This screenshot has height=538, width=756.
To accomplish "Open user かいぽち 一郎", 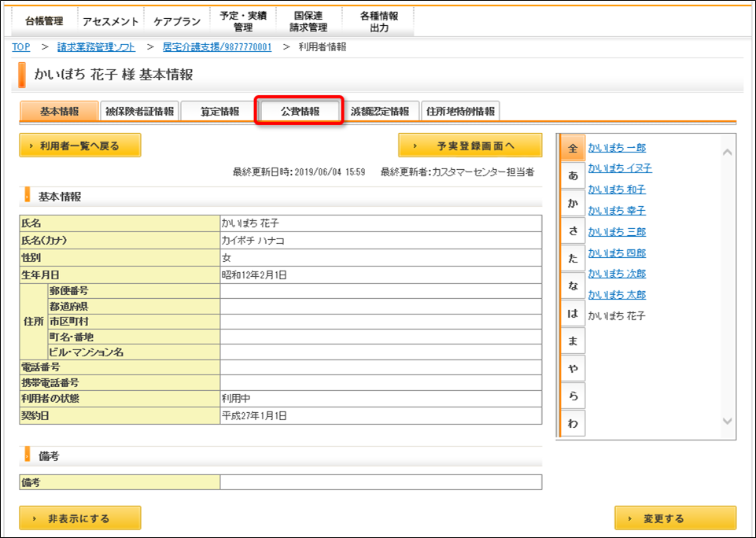I will [617, 148].
